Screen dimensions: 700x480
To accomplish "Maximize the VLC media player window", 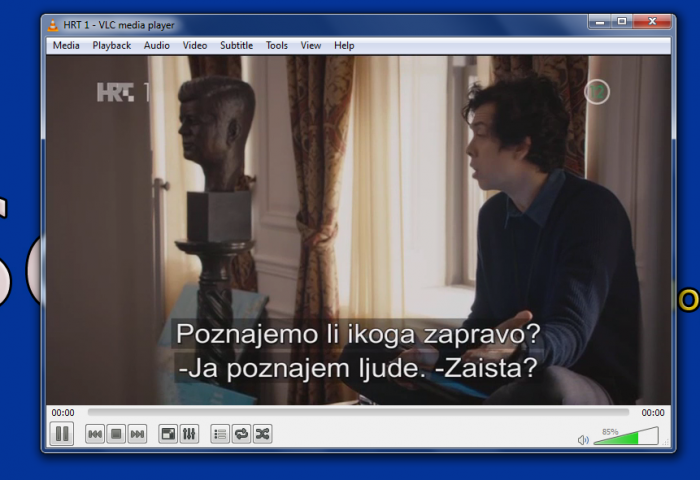I will 622,21.
